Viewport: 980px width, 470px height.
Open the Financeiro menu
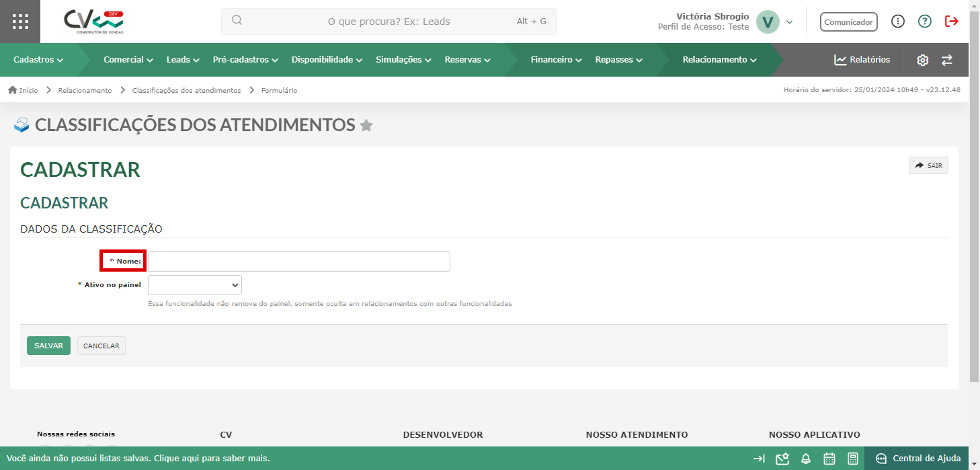point(556,60)
